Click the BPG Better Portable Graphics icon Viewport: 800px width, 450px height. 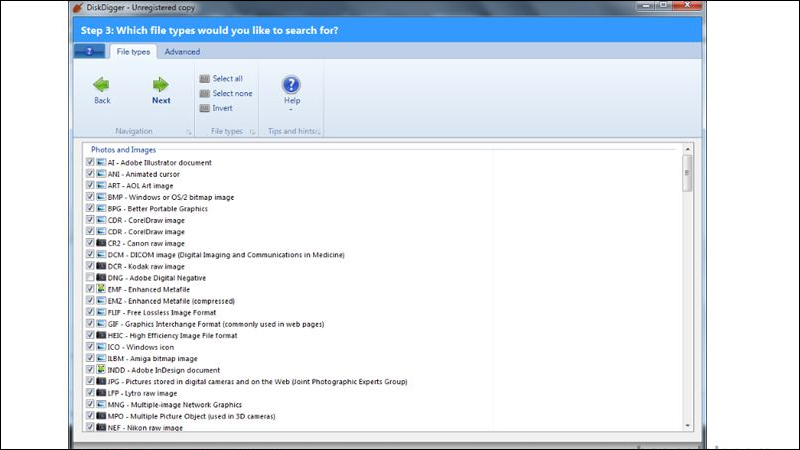click(x=101, y=208)
